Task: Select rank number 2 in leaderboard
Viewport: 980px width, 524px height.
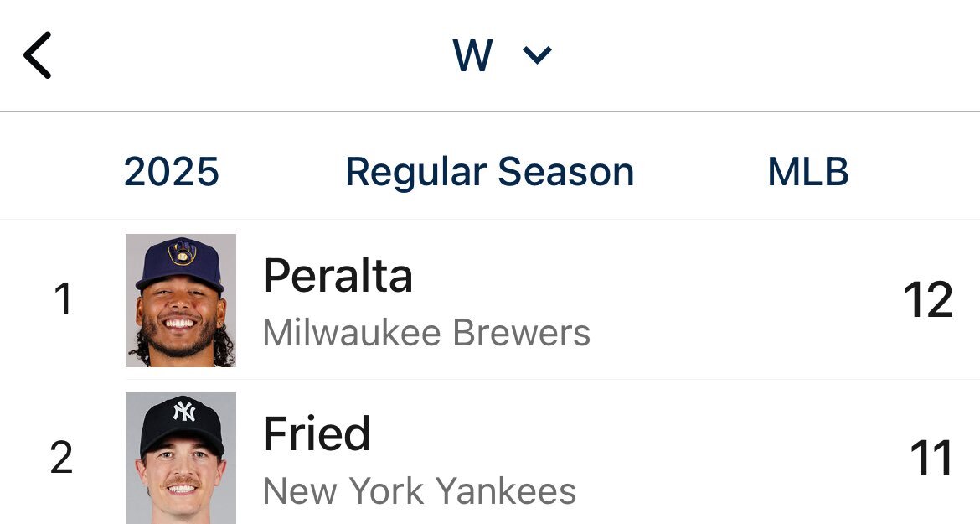Action: coord(61,459)
